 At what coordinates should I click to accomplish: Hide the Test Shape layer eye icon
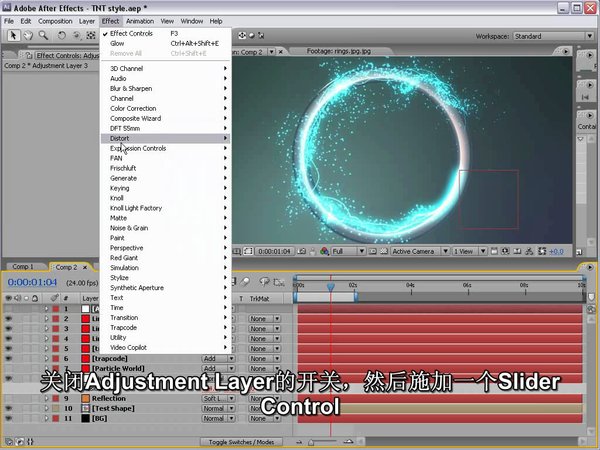click(x=8, y=408)
